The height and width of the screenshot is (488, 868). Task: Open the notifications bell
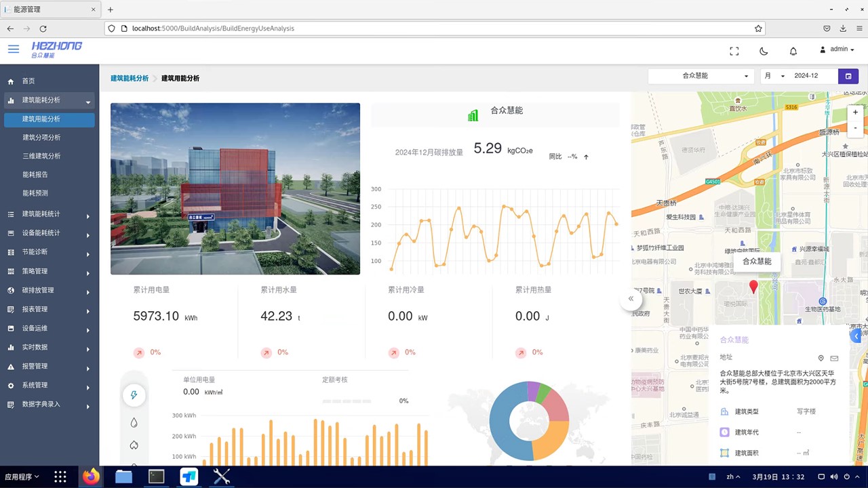793,51
